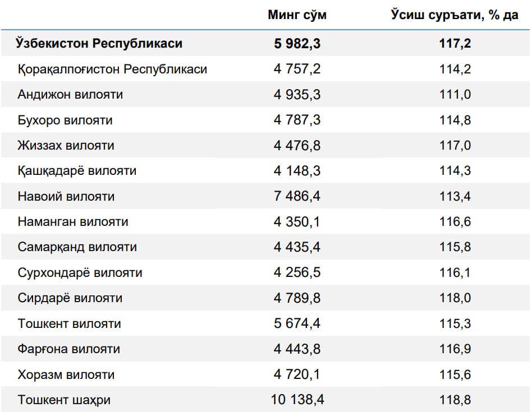The width and height of the screenshot is (532, 412).
Task: Click the Фарғона вилояти label
Action: (69, 349)
